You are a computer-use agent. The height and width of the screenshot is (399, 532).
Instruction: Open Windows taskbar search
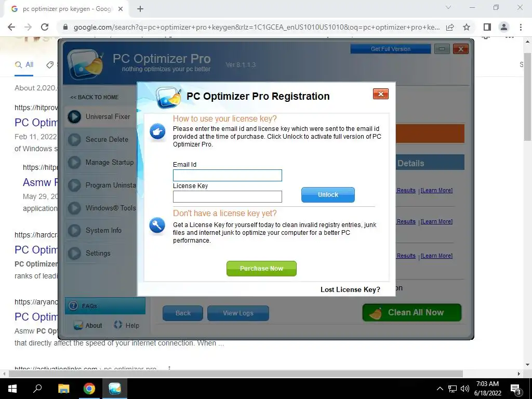pyautogui.click(x=37, y=389)
